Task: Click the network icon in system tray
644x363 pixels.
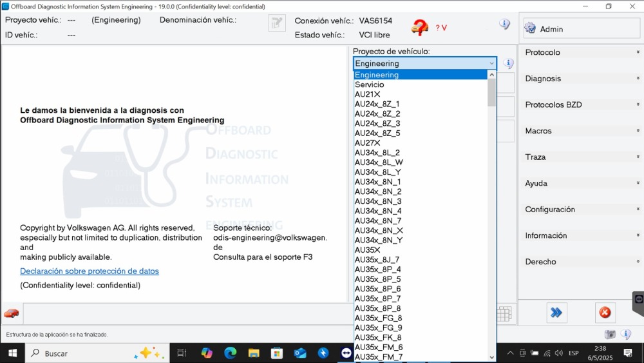Action: (x=547, y=353)
